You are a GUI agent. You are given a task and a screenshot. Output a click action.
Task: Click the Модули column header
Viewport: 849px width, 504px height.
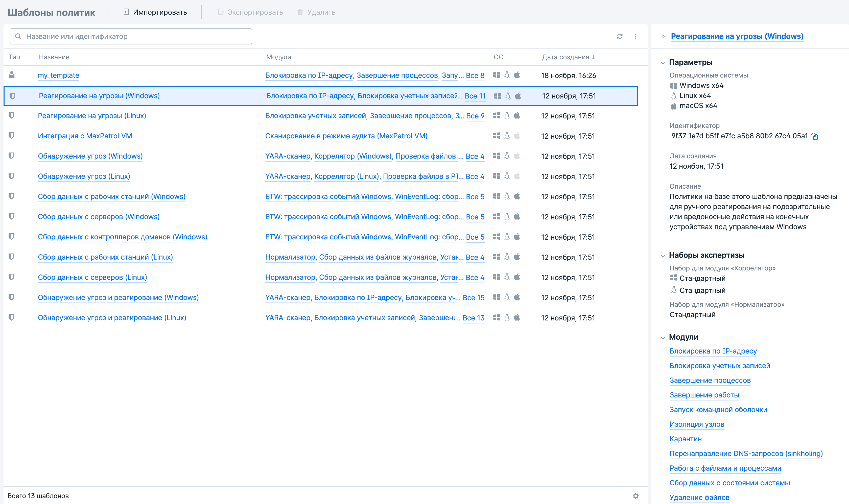pyautogui.click(x=278, y=57)
